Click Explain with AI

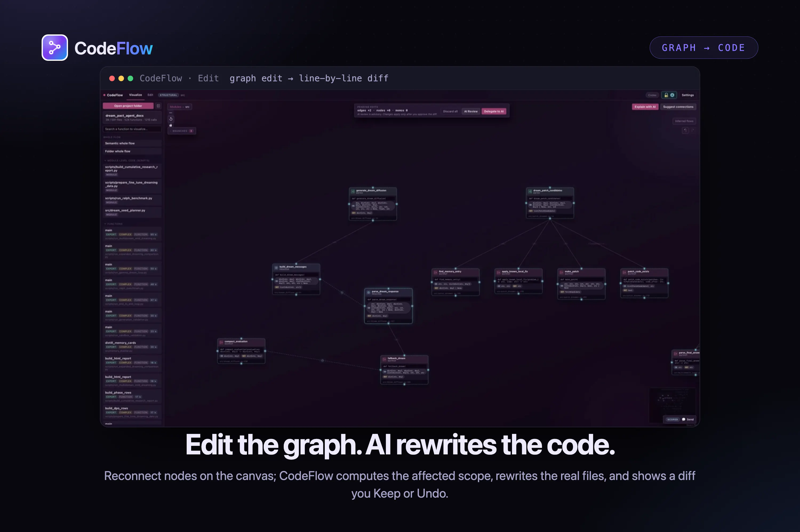point(645,107)
